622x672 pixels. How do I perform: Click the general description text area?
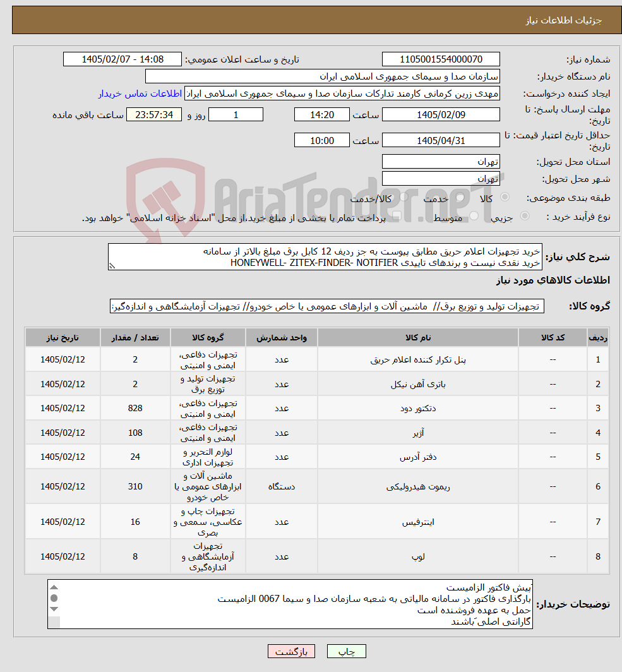tap(325, 256)
